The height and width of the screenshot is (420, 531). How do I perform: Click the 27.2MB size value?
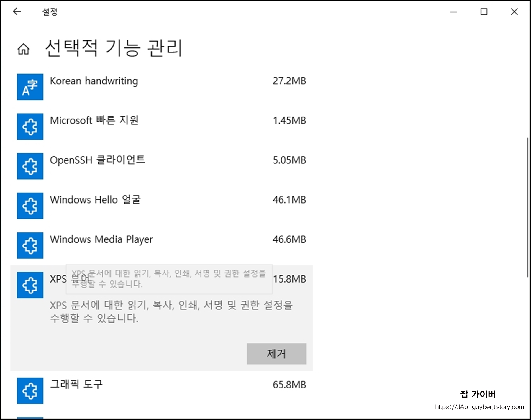click(289, 81)
